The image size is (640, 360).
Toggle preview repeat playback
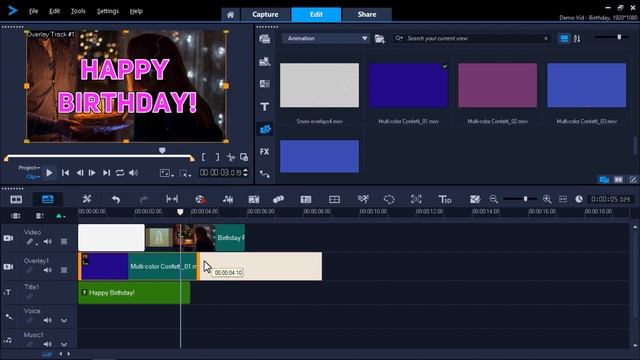tap(120, 173)
